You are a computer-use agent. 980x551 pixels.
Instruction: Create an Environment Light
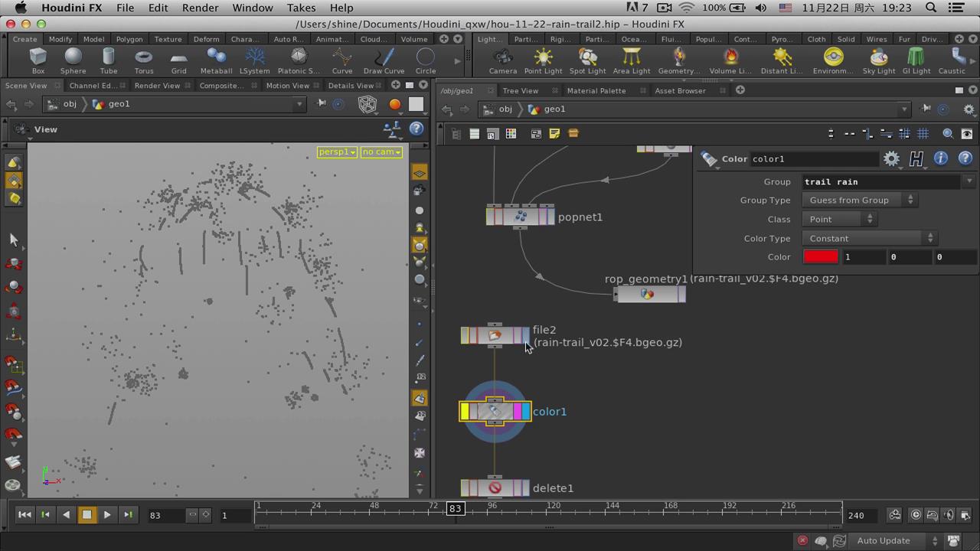(833, 60)
